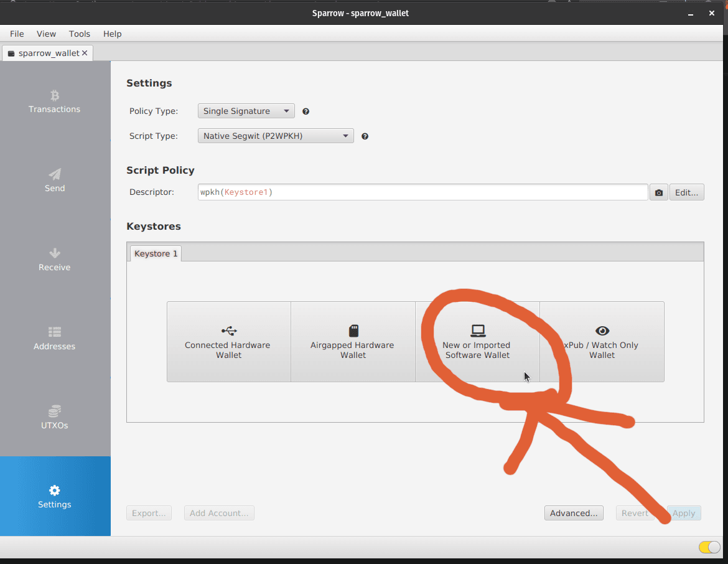Close the Sparrow window
This screenshot has height=564, width=728.
tap(711, 14)
